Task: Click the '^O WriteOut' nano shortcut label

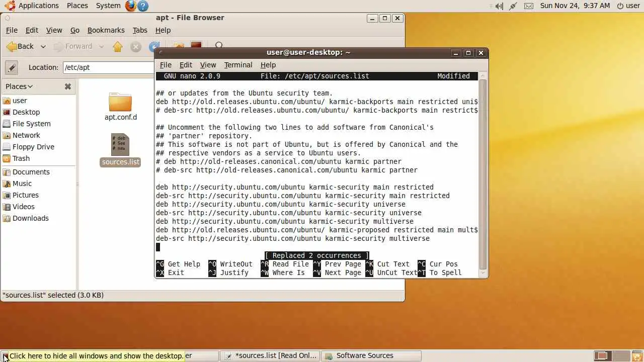Action: point(230,264)
